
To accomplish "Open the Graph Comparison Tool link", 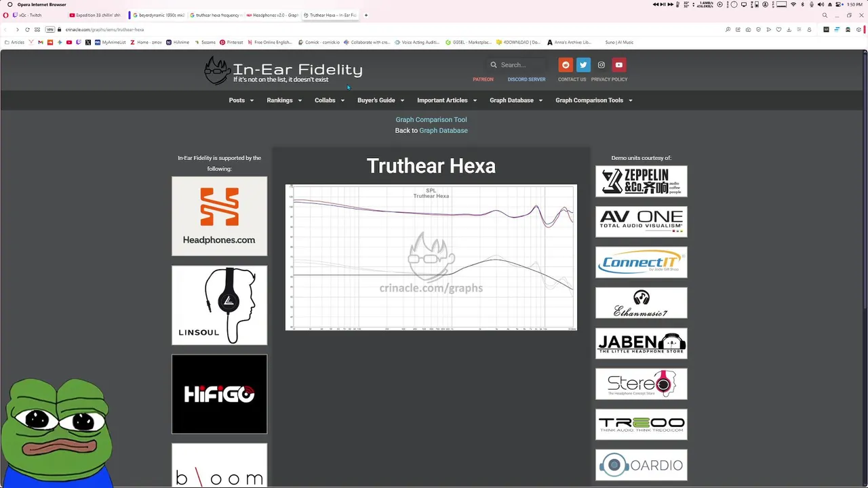I will 431,120.
